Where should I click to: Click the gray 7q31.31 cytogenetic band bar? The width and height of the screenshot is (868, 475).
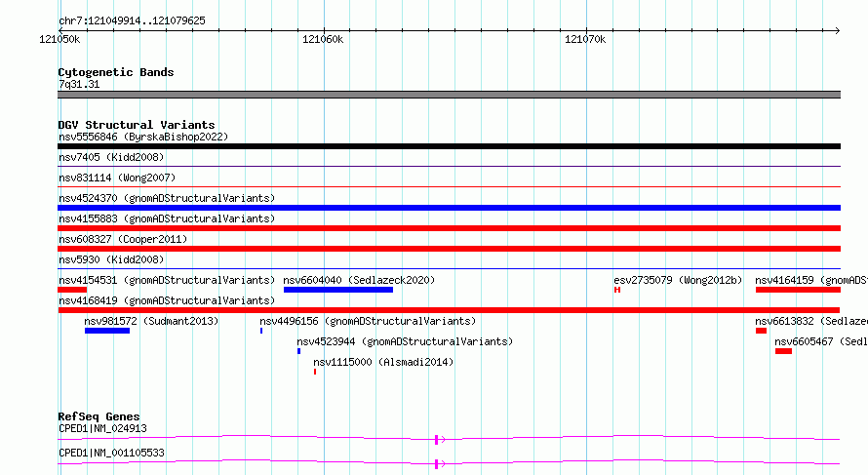click(x=449, y=95)
